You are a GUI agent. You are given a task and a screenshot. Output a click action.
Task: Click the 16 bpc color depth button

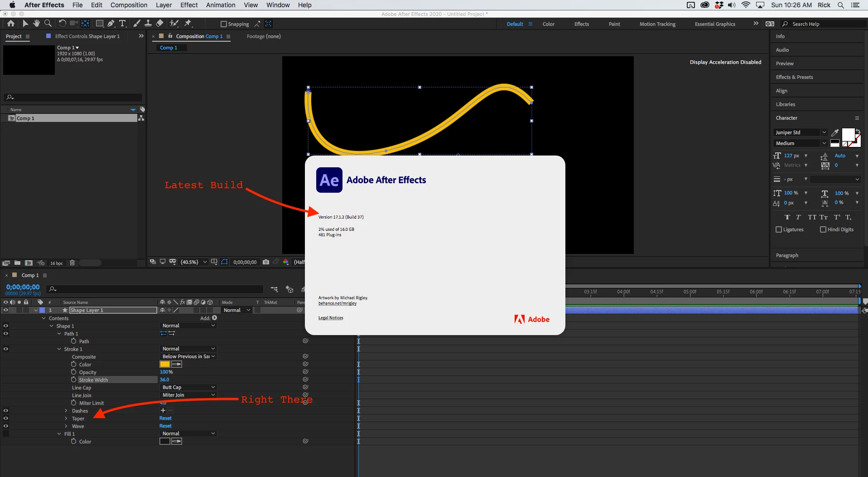(57, 263)
